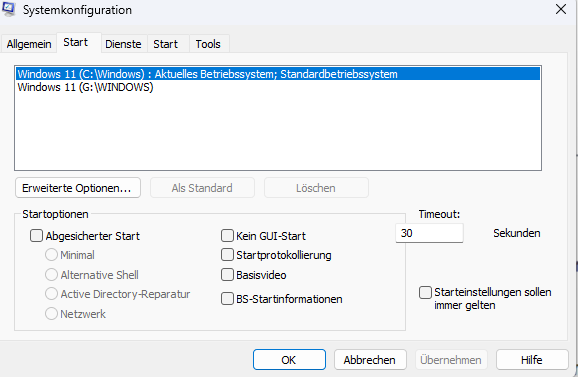Click the Abbrechen button

tap(370, 360)
